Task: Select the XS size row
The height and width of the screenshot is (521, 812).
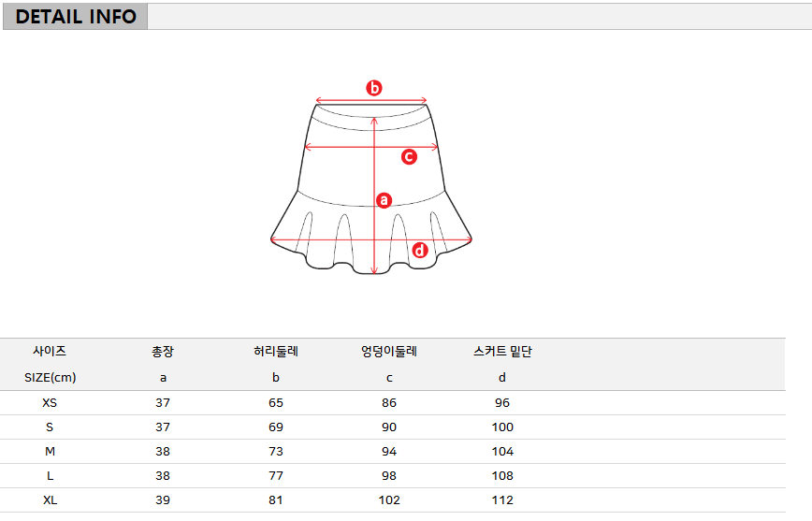Action: point(50,403)
